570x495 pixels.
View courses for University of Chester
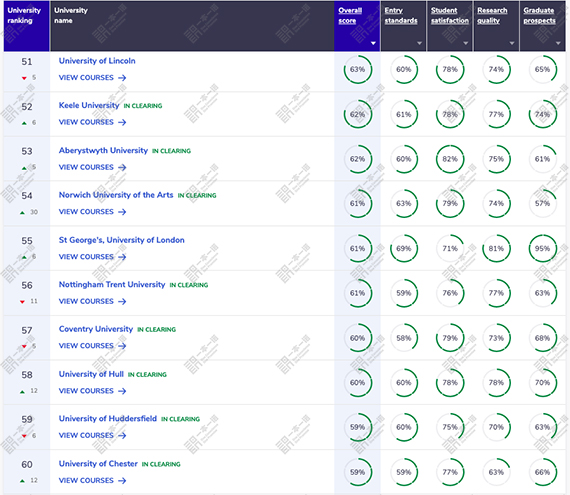pos(92,481)
